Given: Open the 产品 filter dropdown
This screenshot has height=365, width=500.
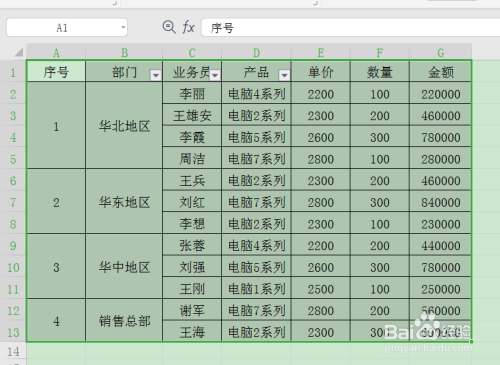Looking at the screenshot, I should [x=284, y=75].
